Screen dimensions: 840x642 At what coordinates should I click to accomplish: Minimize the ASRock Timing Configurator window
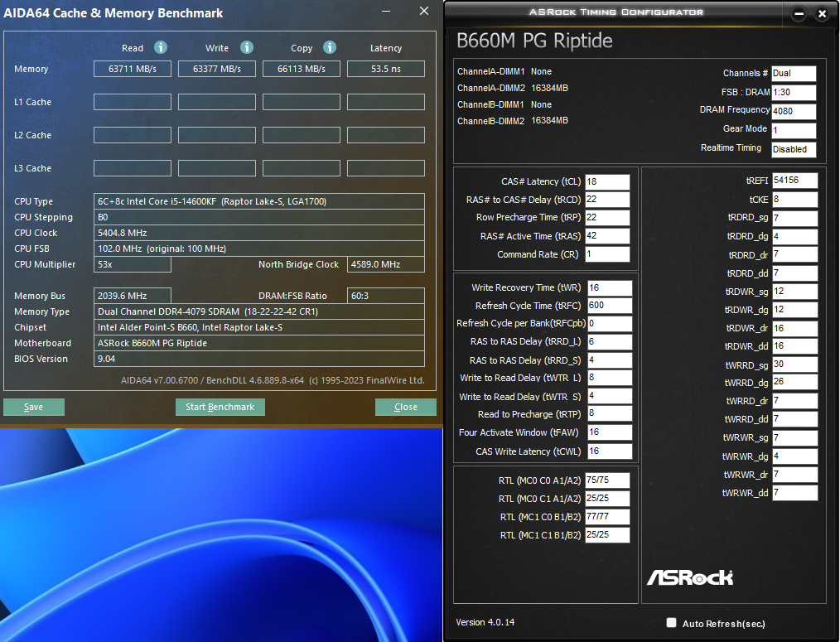tap(799, 14)
